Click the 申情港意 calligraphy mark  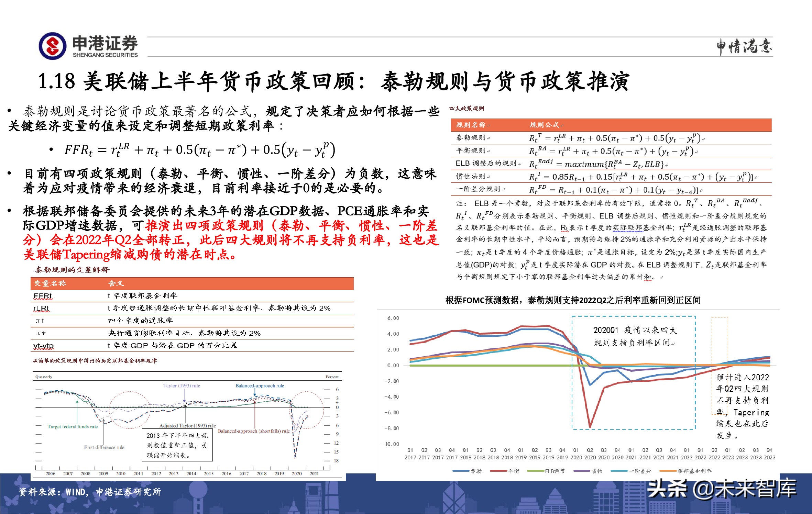[x=744, y=46]
